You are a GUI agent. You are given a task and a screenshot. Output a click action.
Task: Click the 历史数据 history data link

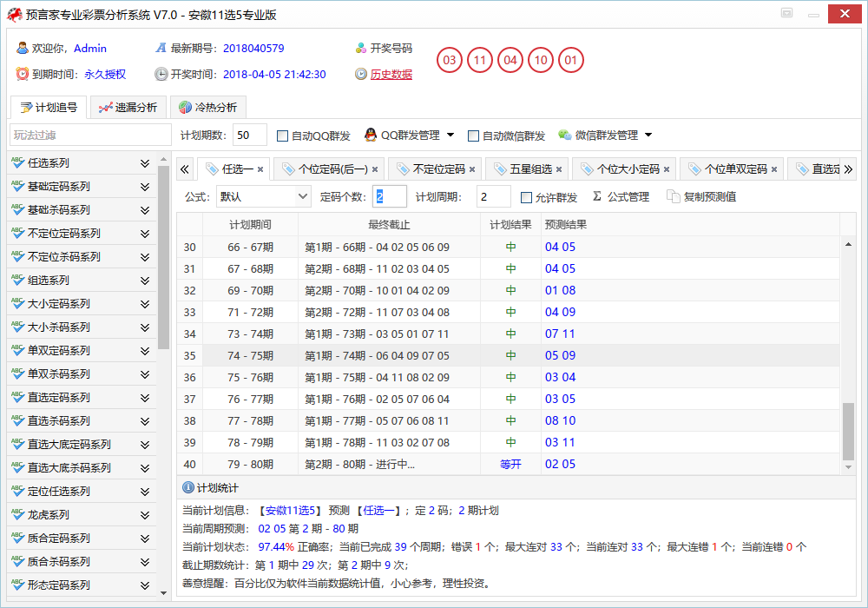391,74
